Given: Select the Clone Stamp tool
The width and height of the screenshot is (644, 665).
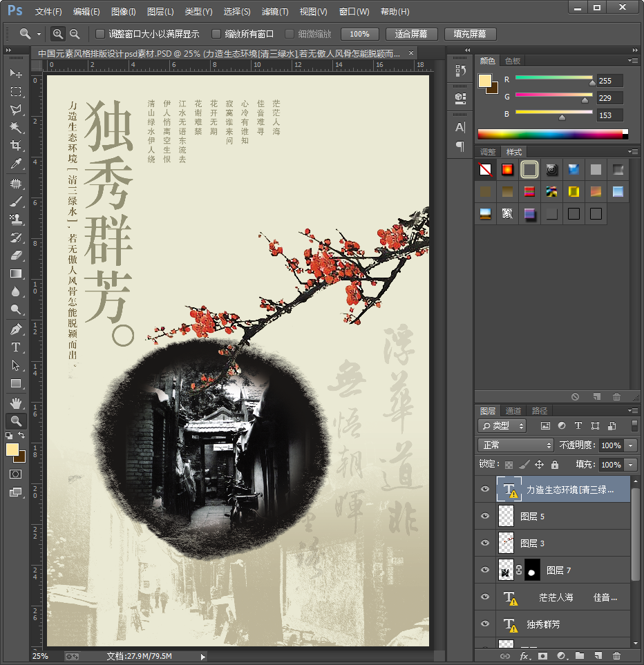Looking at the screenshot, I should coord(16,220).
